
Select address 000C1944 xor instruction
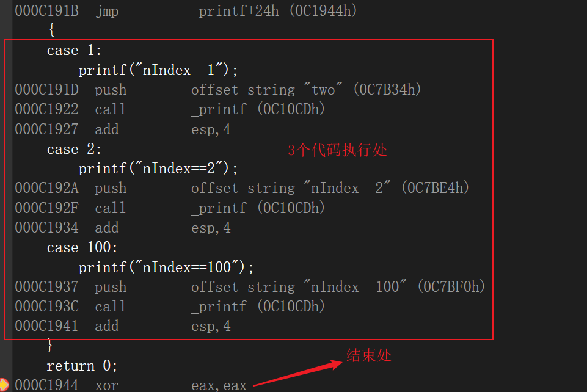click(x=131, y=385)
